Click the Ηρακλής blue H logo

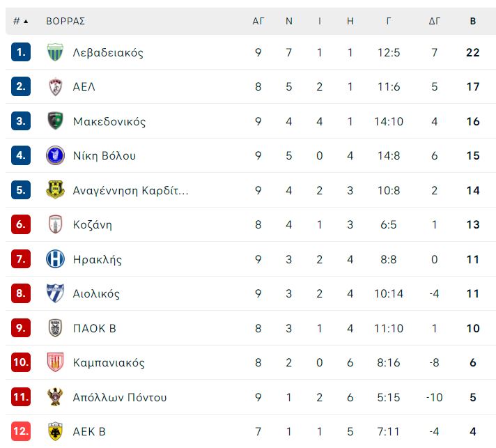[x=55, y=258]
